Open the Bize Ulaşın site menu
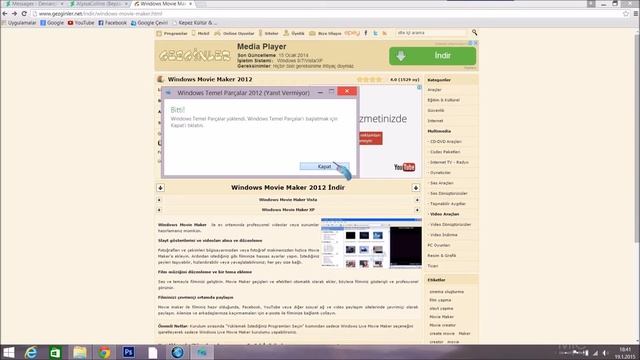 point(325,33)
